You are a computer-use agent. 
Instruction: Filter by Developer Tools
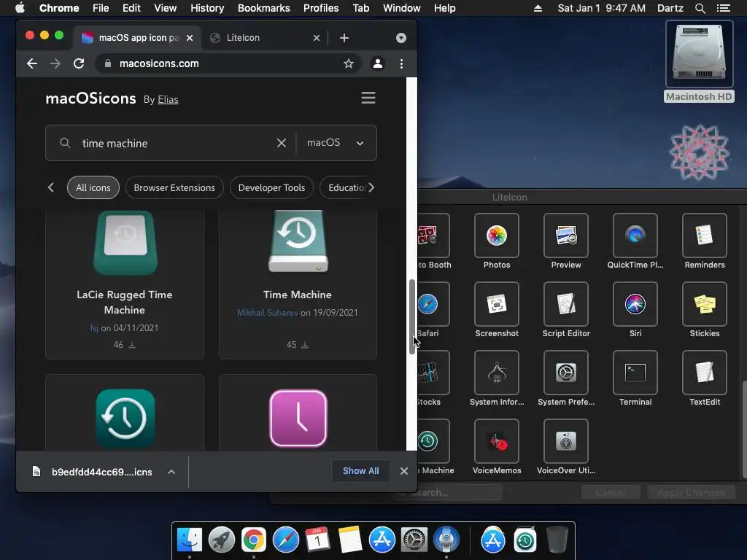click(271, 187)
